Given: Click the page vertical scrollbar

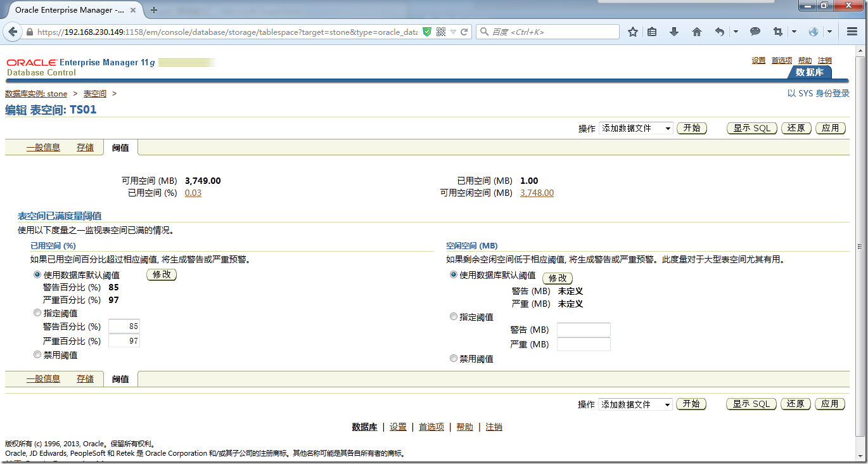Looking at the screenshot, I should 860,247.
